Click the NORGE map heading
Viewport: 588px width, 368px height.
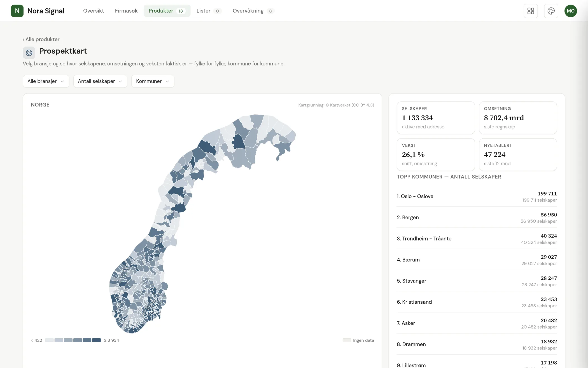40,105
